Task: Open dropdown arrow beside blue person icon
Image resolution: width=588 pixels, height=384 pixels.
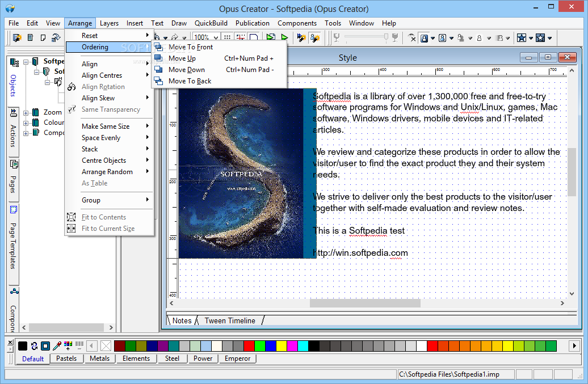Action: point(432,38)
